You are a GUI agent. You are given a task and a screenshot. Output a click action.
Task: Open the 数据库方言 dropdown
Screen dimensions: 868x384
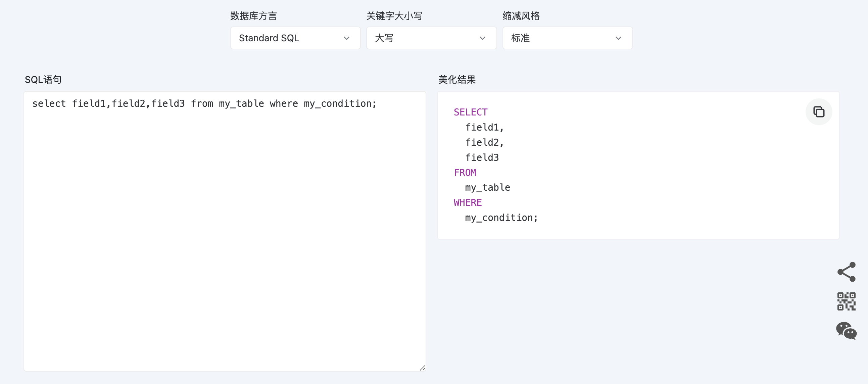tap(295, 38)
